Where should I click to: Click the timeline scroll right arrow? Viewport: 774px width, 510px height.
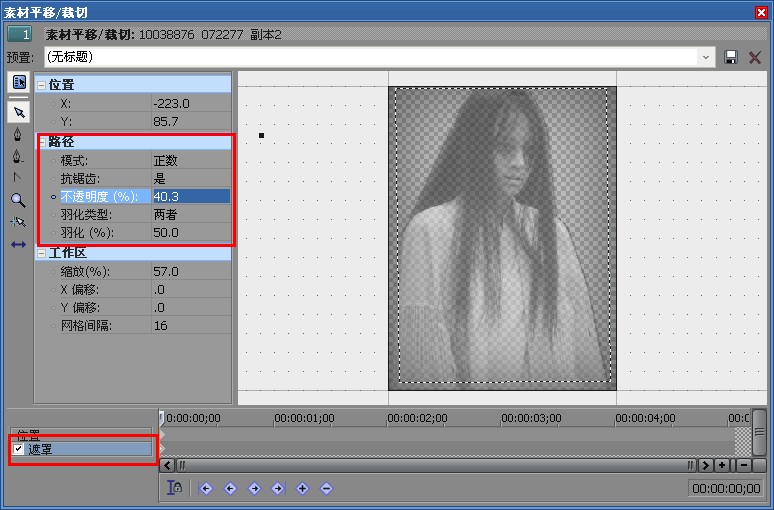coord(706,465)
